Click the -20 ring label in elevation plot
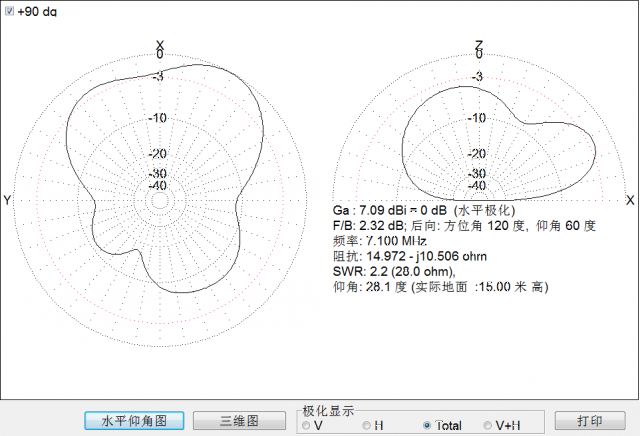This screenshot has width=640, height=436. pos(476,153)
